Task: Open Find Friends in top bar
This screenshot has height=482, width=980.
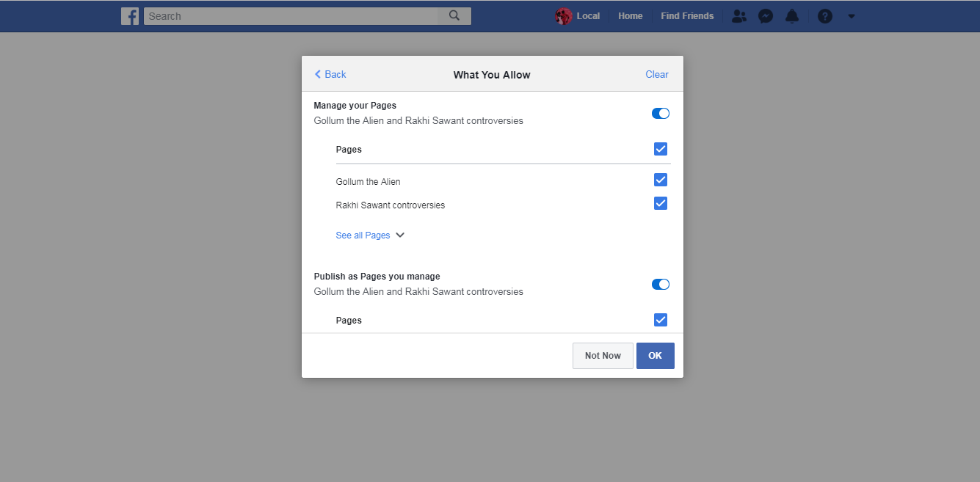Action: (687, 16)
